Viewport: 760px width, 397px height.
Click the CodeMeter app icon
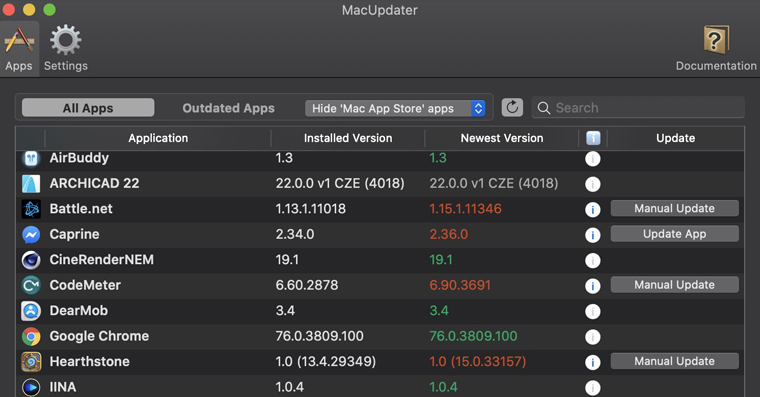tap(31, 286)
